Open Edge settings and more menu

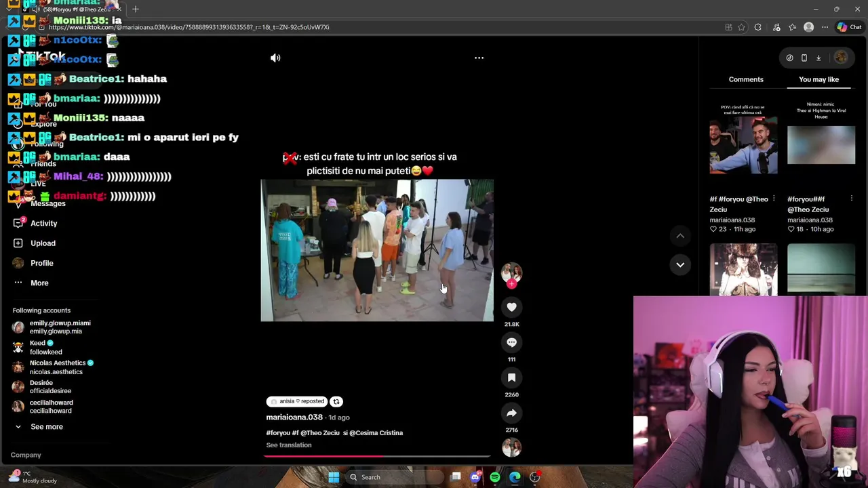click(825, 27)
